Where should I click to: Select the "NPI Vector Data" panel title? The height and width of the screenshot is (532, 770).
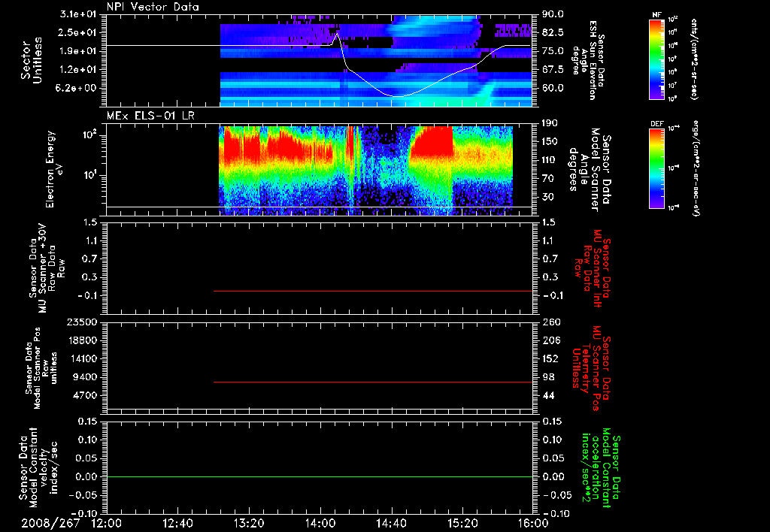pos(153,7)
